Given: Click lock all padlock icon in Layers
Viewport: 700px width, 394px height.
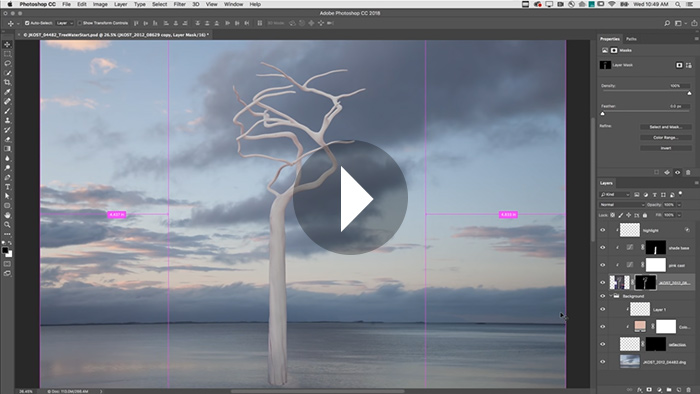Looking at the screenshot, I should (x=645, y=215).
